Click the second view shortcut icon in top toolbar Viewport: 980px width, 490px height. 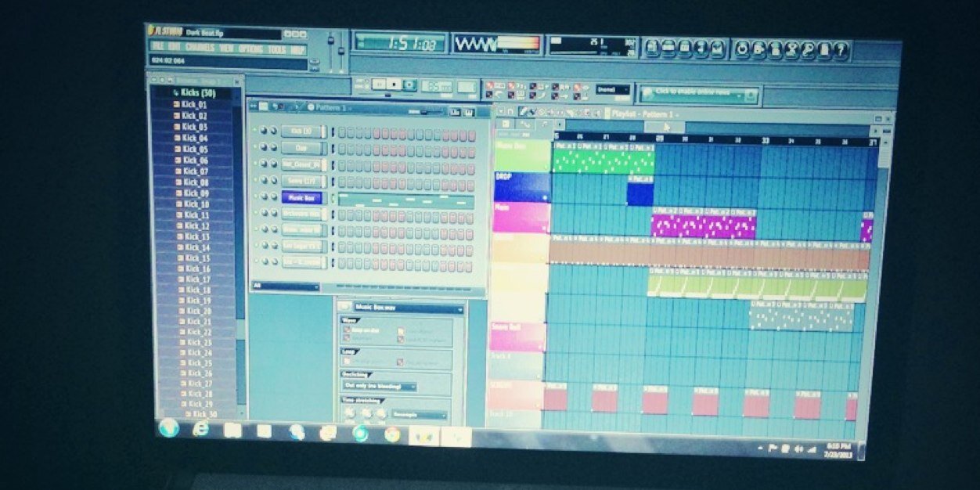pyautogui.click(x=668, y=48)
